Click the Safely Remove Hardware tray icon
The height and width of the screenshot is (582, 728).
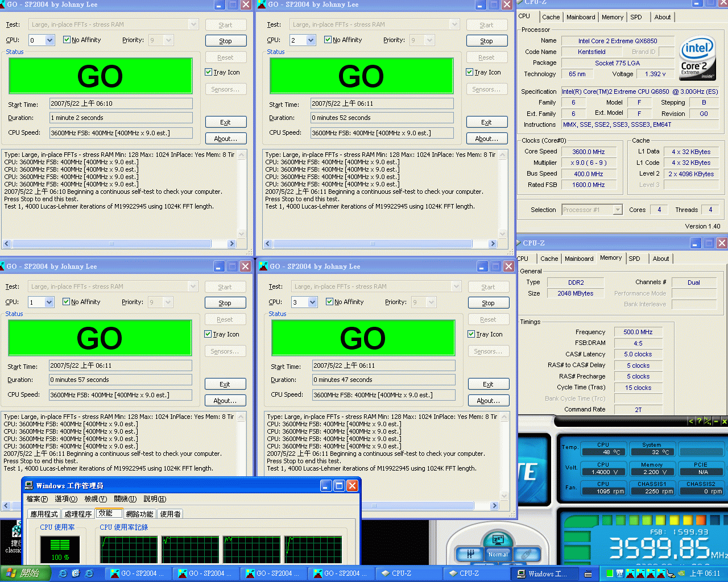point(671,573)
